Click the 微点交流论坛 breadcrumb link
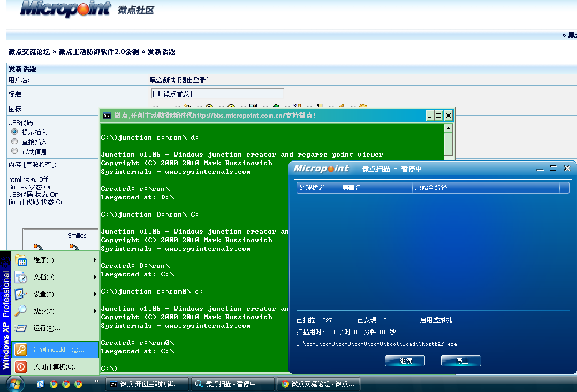Image resolution: width=577 pixels, height=392 pixels. pos(29,52)
